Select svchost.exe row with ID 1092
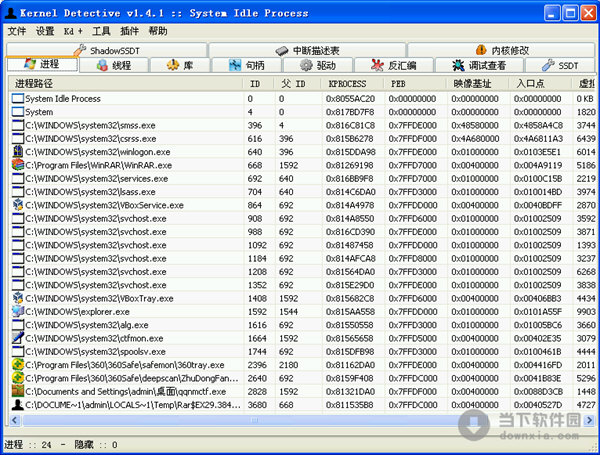The width and height of the screenshot is (600, 455). pyautogui.click(x=302, y=245)
